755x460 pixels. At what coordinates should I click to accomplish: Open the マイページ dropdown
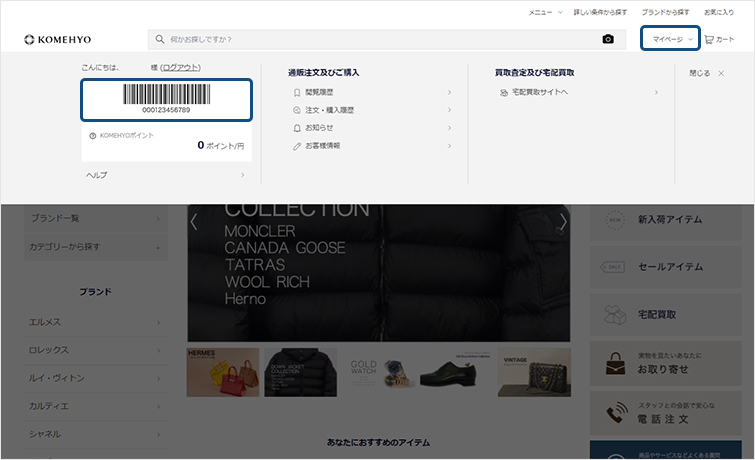(670, 39)
